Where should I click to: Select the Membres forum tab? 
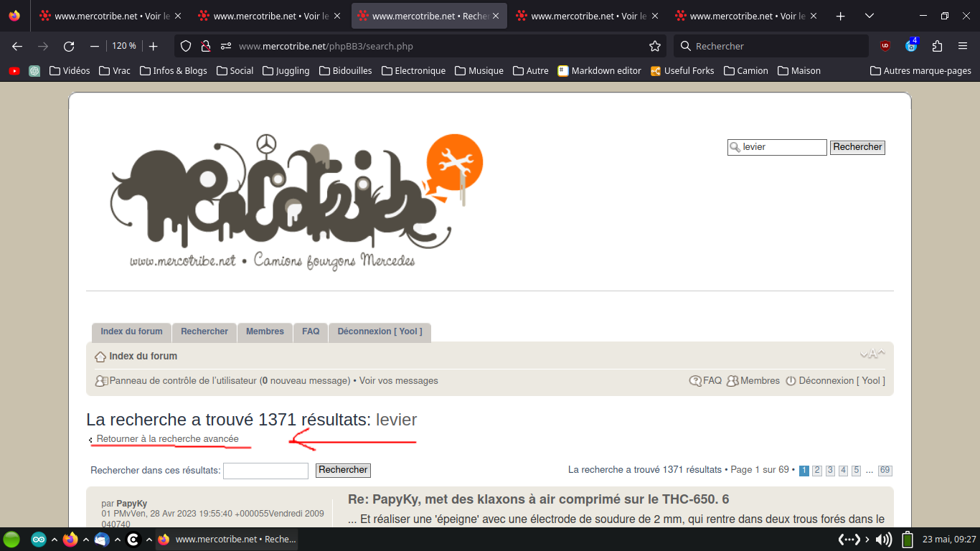[x=265, y=331]
